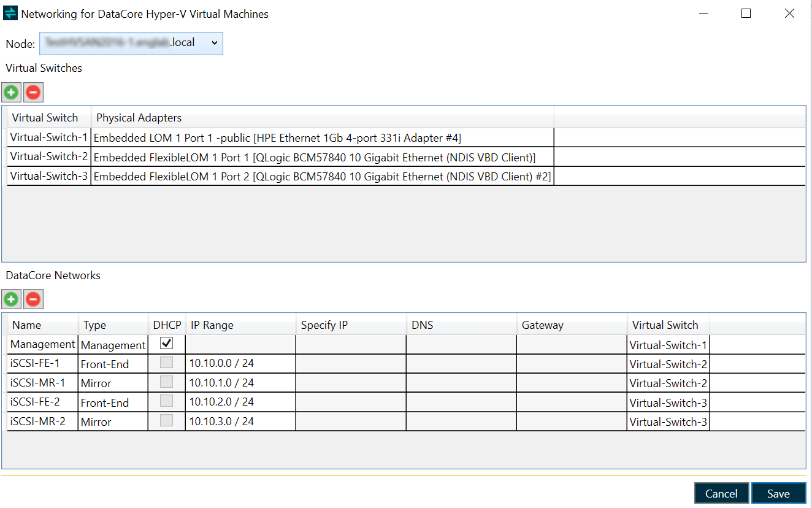The image size is (812, 508).
Task: Select the FlexibleLOM 1 Port 2 adapter cell
Action: tap(323, 176)
